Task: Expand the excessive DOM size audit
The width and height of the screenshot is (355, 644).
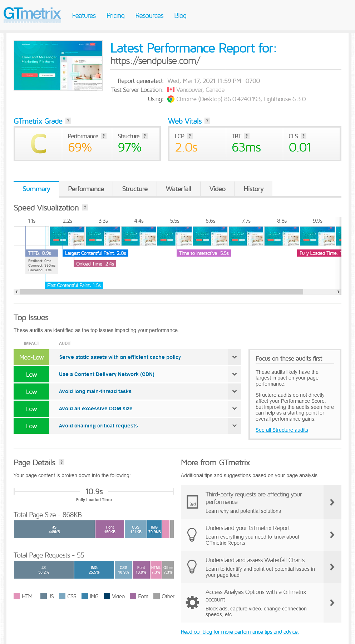Action: 235,408
